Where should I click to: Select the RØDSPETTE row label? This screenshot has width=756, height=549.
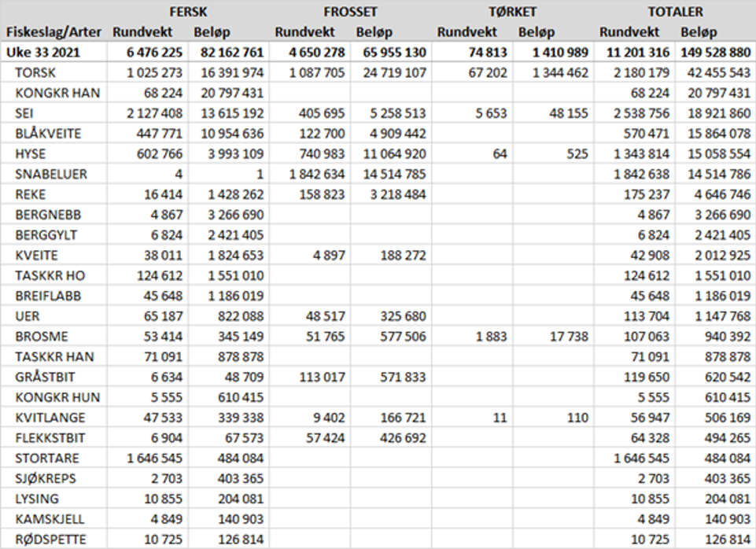[x=49, y=539]
